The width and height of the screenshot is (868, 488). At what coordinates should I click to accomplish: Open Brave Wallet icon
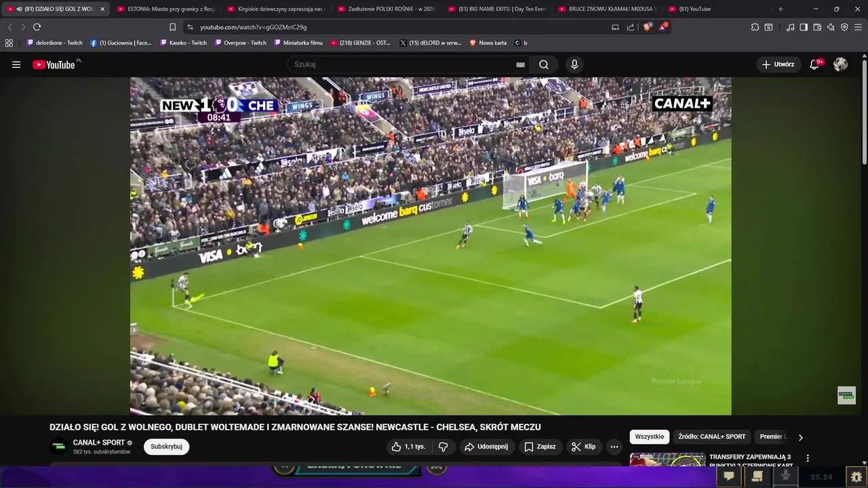click(817, 27)
